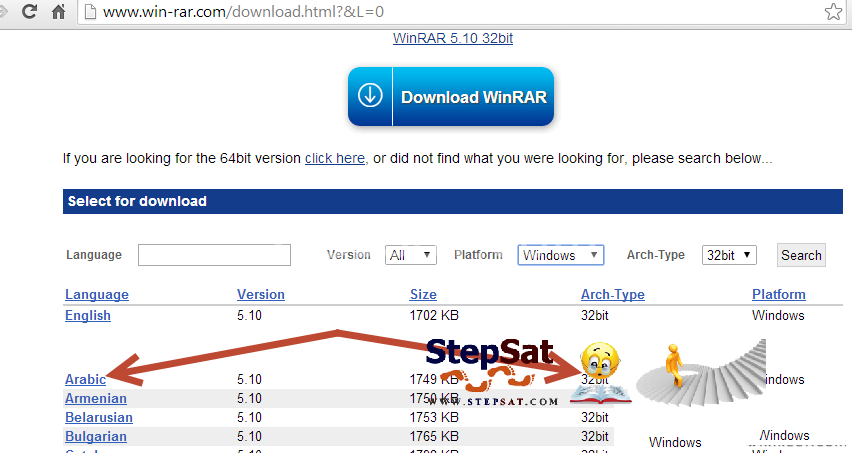This screenshot has width=852, height=453.
Task: Sort by Platform column header
Action: 778,295
